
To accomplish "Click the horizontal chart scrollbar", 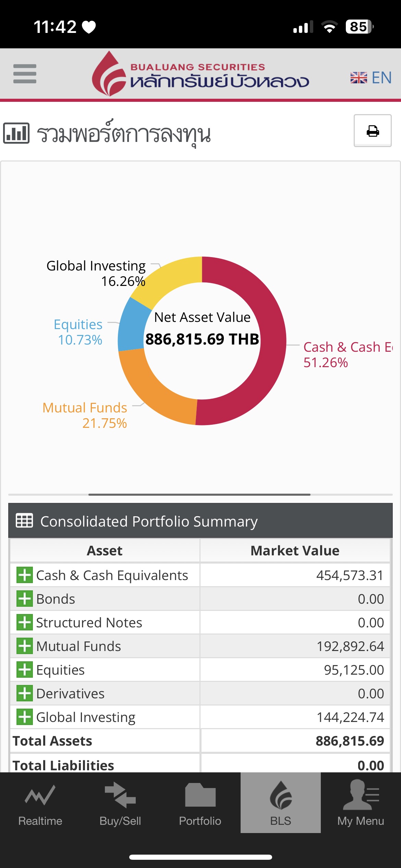I will (199, 494).
